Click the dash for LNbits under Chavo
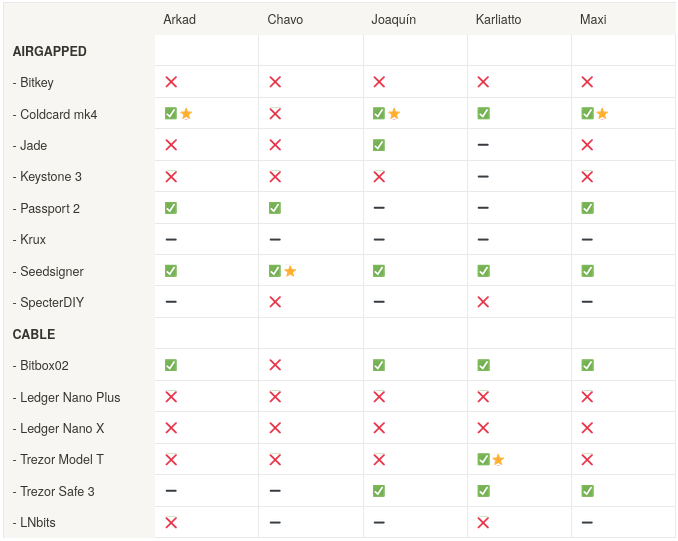This screenshot has width=678, height=541. pyautogui.click(x=275, y=522)
